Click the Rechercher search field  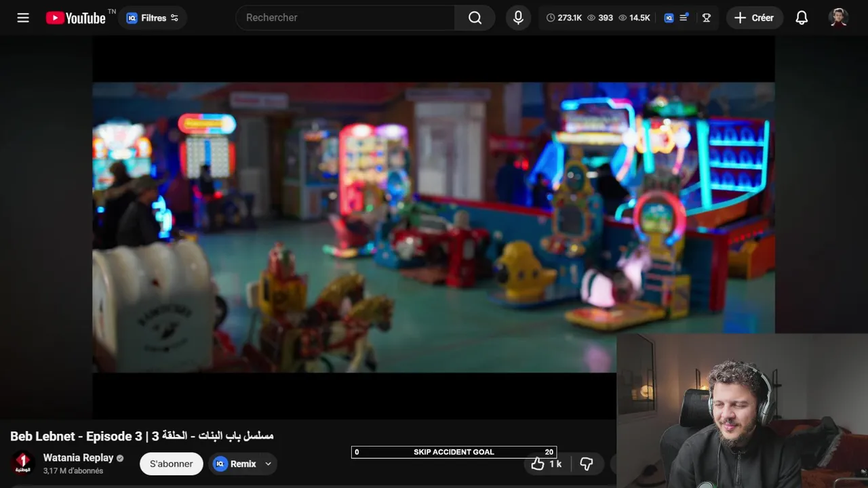[x=345, y=18]
